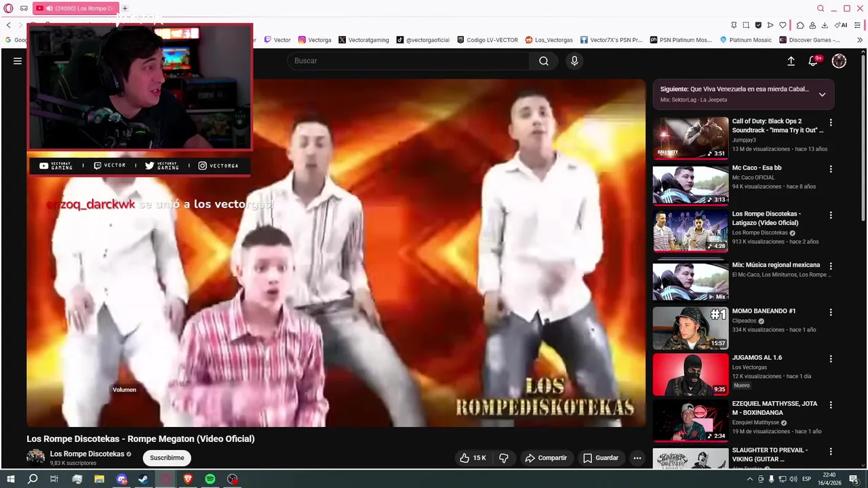Open the Opera AI assistant button

[842, 25]
